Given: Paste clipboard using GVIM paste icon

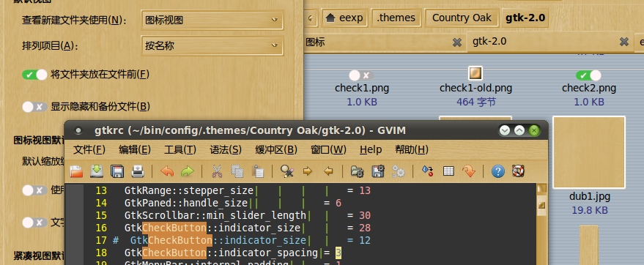Looking at the screenshot, I should click(257, 171).
